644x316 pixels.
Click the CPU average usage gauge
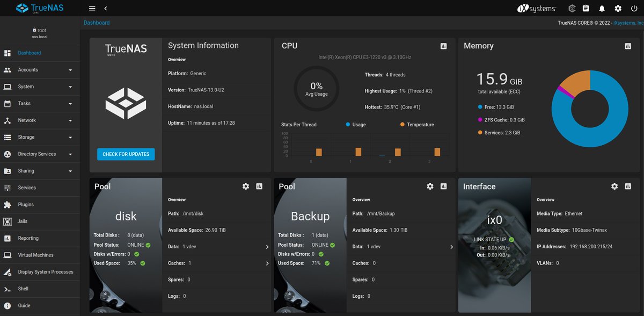[316, 89]
